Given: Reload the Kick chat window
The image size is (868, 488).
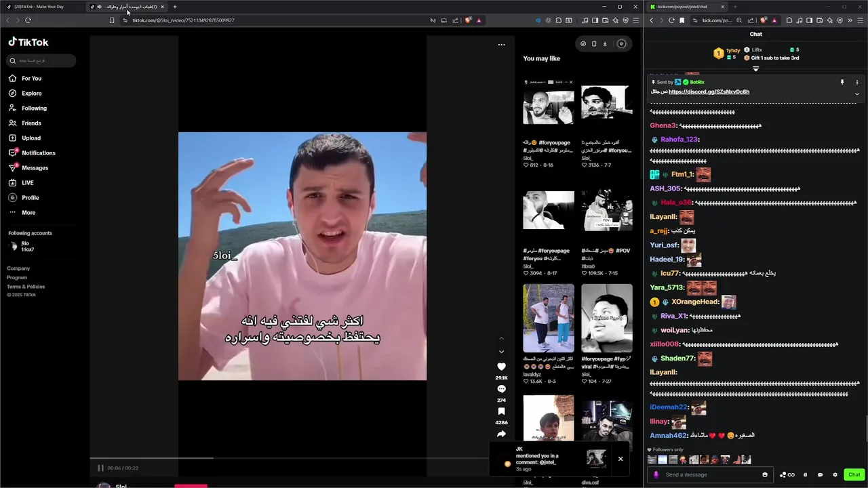Looking at the screenshot, I should point(672,20).
